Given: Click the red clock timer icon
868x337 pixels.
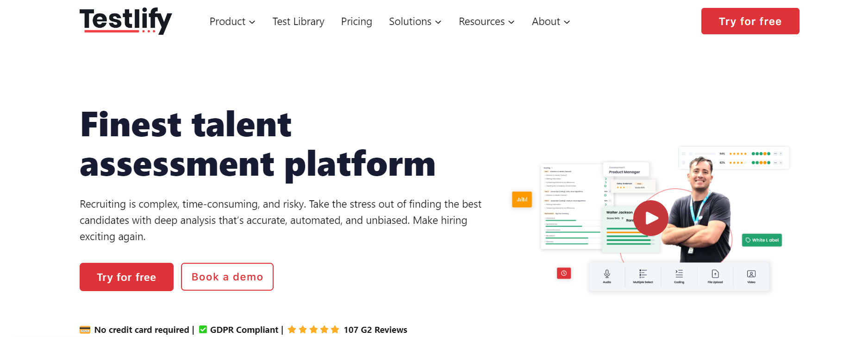Looking at the screenshot, I should pos(564,273).
